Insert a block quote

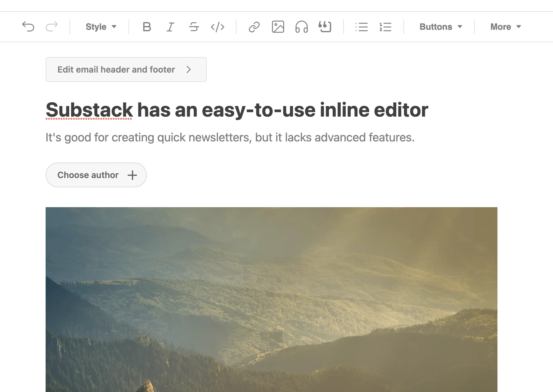coord(325,27)
